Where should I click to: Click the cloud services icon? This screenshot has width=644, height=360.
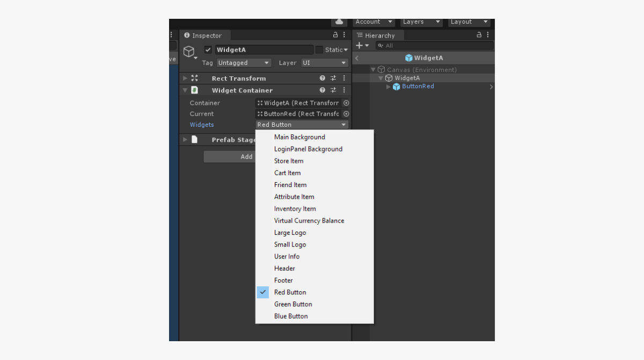[x=339, y=22]
